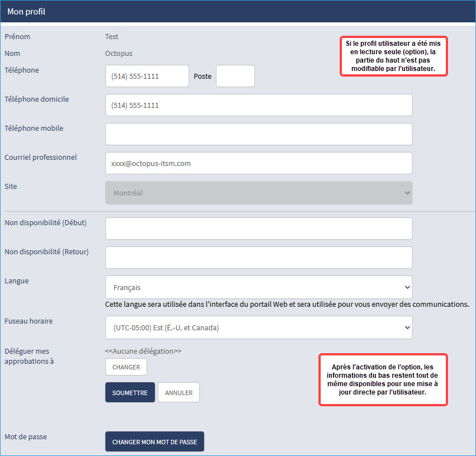476x456 pixels.
Task: Expand the Langue dropdown set to Français
Action: [x=259, y=287]
